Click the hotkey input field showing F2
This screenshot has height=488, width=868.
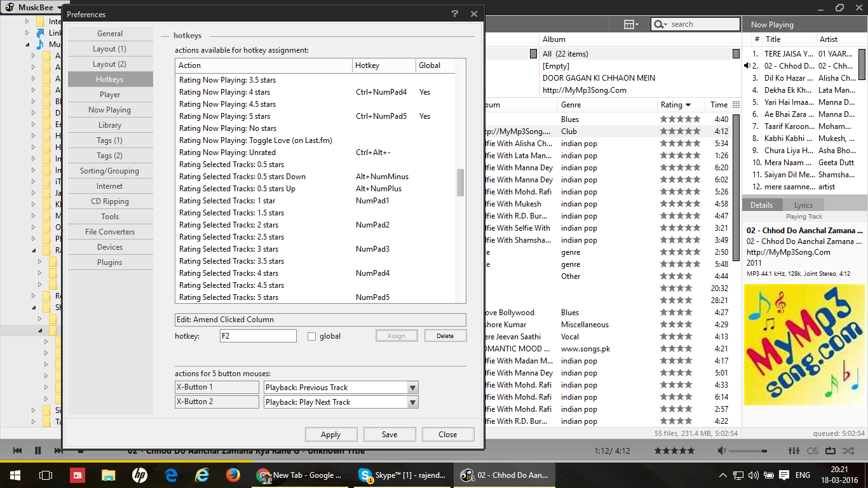click(x=257, y=335)
